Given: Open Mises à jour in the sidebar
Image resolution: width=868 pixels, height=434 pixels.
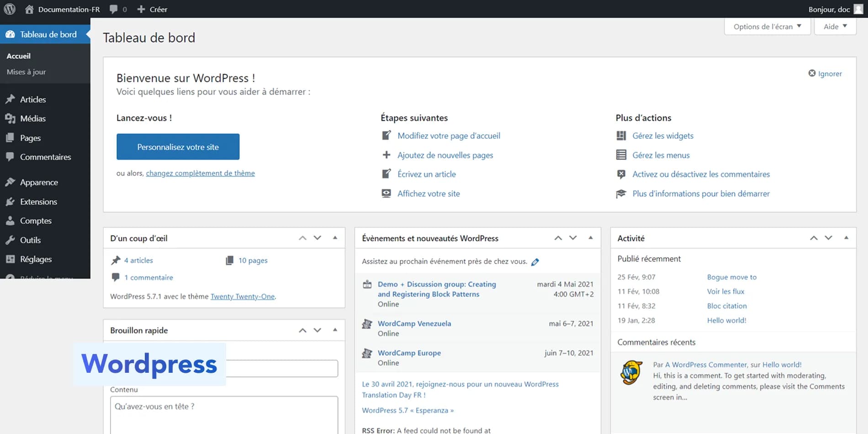Looking at the screenshot, I should 26,72.
